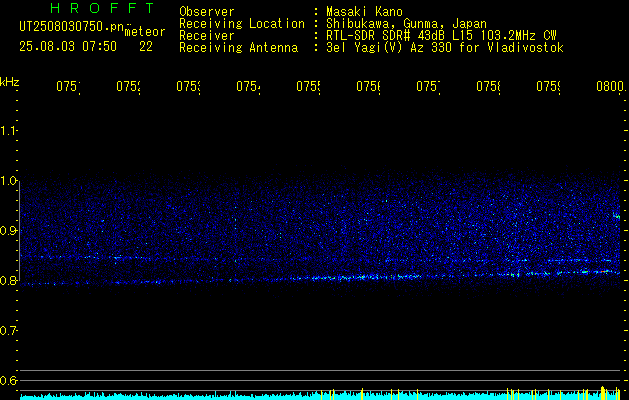Click the 0752 time marker
This screenshot has width=629, height=400.
tap(128, 87)
